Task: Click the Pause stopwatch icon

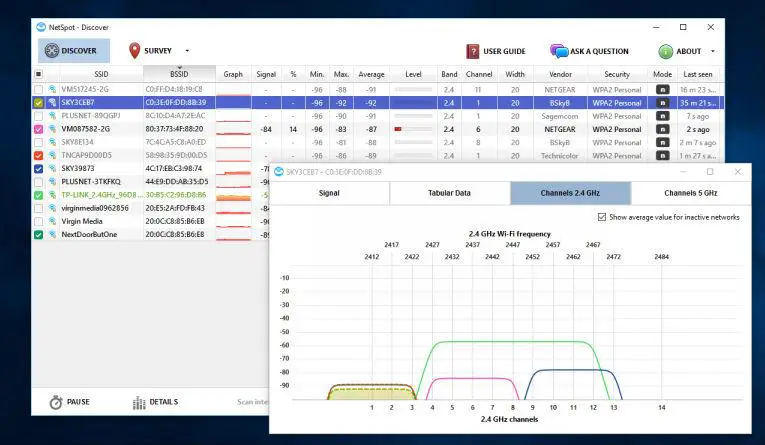Action: tap(56, 402)
